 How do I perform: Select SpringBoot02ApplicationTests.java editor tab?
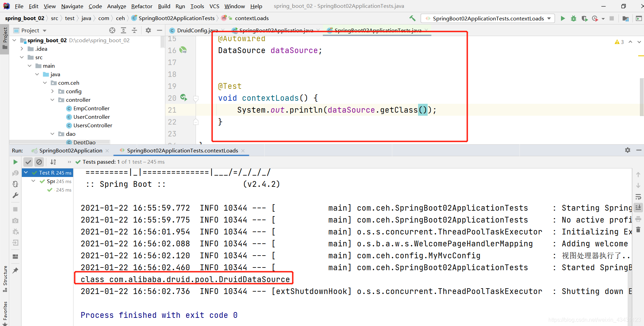378,30
